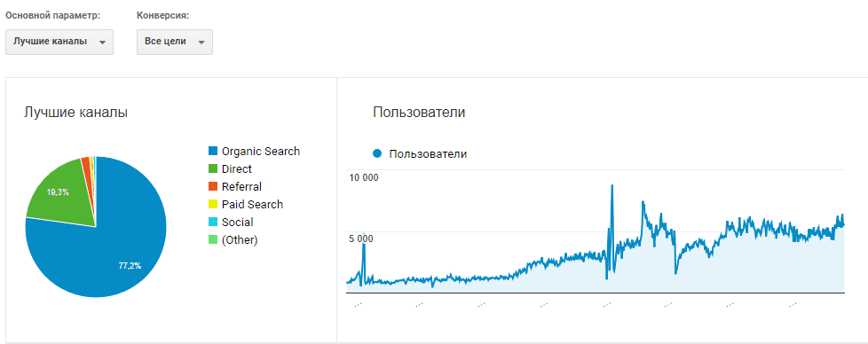Viewport: 868px width, 344px height.
Task: Select the Social legend label
Action: click(x=237, y=222)
